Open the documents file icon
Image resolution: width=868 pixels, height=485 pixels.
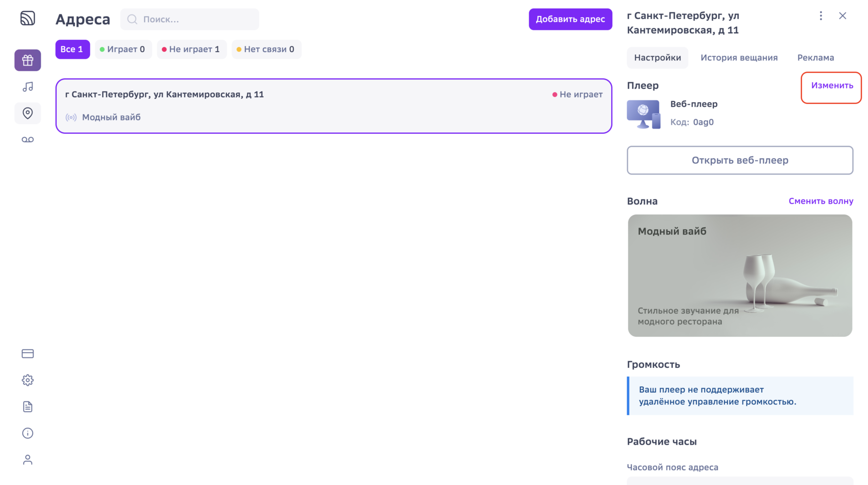pyautogui.click(x=27, y=407)
